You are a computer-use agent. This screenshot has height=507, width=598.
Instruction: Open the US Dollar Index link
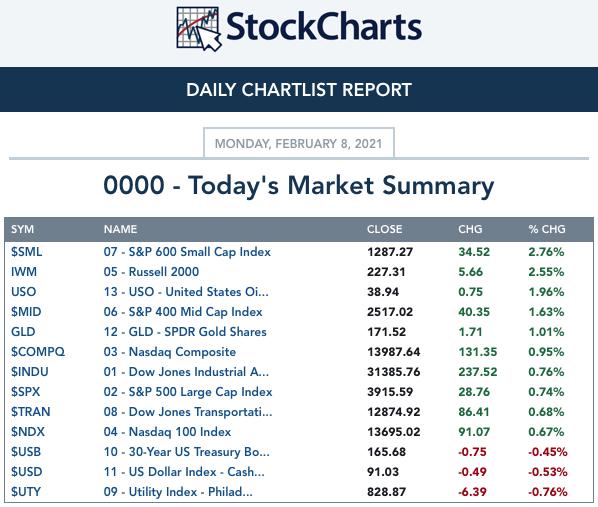coord(184,472)
